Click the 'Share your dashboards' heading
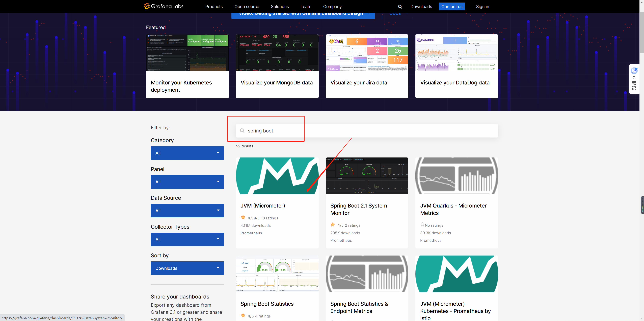The image size is (644, 321). click(x=180, y=296)
